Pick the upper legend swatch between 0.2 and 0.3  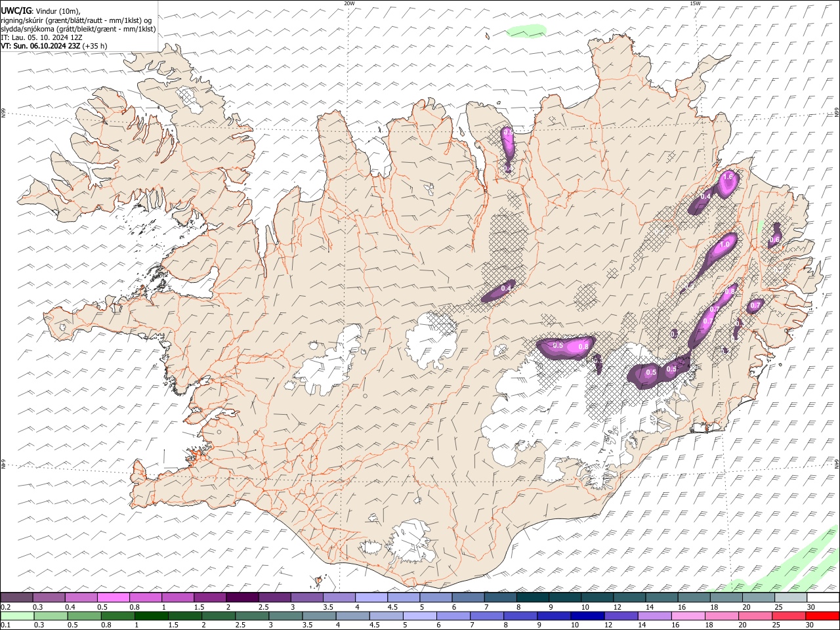(x=16, y=597)
